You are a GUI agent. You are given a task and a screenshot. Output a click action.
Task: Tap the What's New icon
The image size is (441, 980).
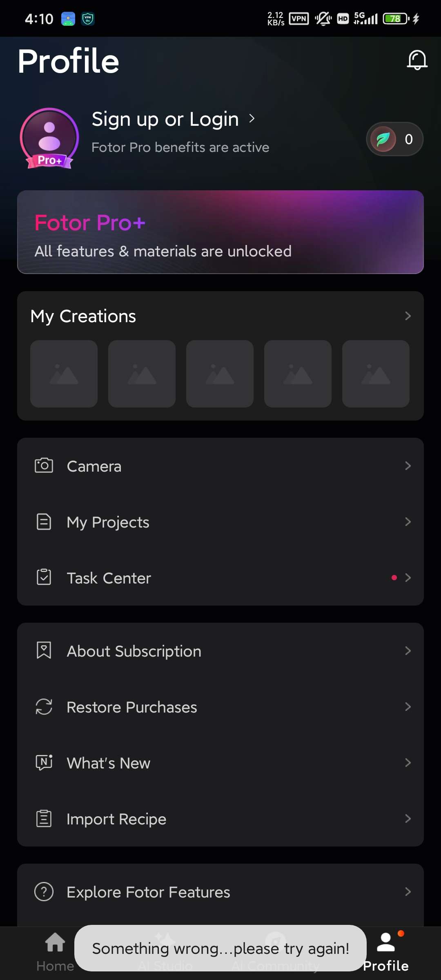tap(44, 762)
